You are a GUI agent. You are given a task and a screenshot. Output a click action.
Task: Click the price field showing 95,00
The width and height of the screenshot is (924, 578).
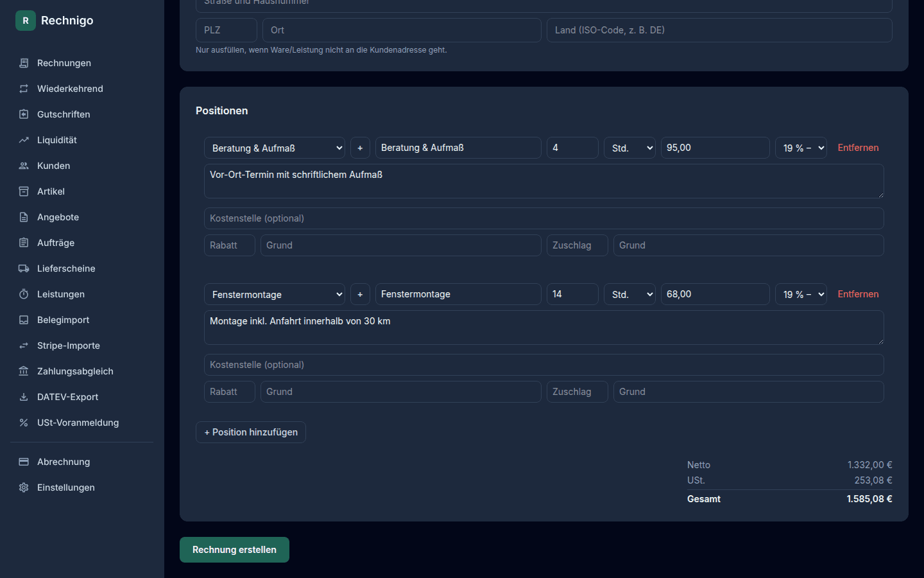pyautogui.click(x=715, y=148)
